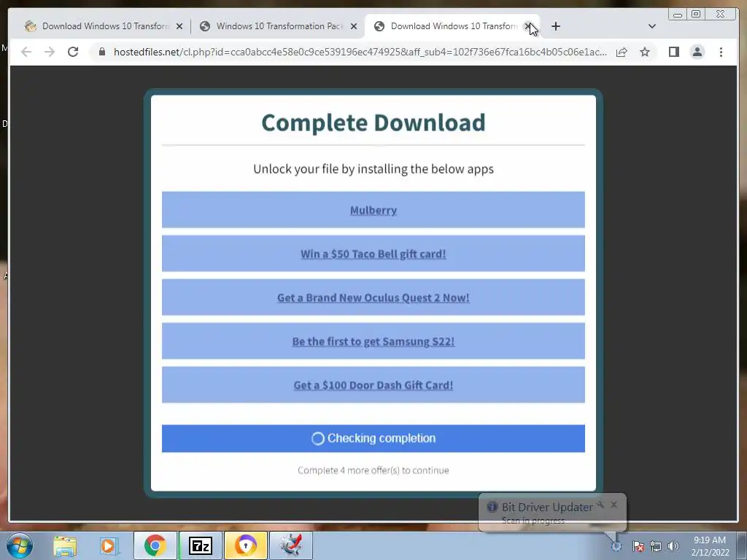Open the $50 Taco Bell gift card offer
Image resolution: width=747 pixels, height=560 pixels.
373,254
